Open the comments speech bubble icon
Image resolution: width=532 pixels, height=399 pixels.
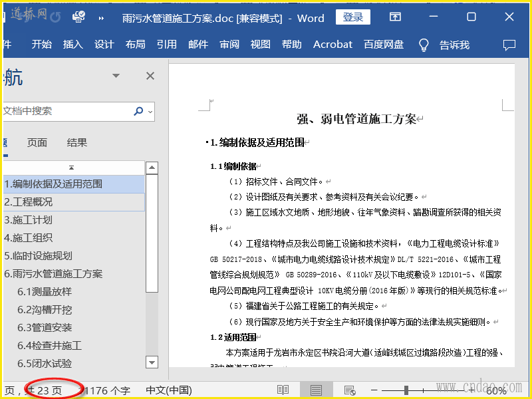[x=509, y=45]
